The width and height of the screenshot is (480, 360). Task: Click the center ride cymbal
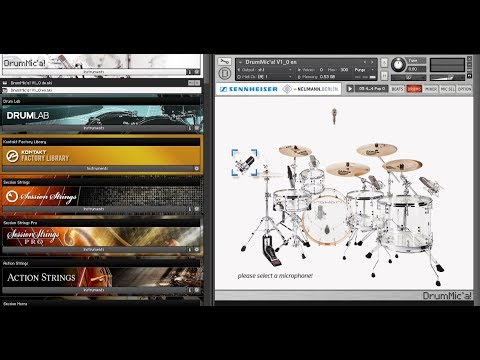[348, 169]
